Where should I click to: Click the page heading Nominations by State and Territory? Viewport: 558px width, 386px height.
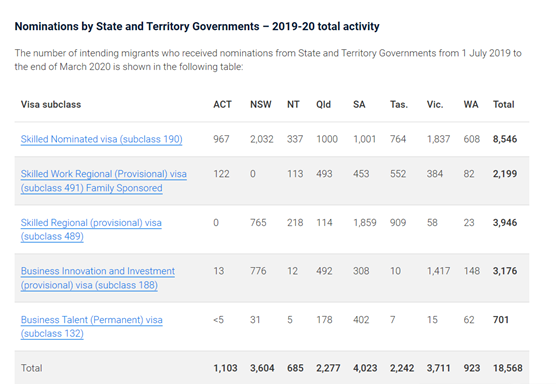pos(197,26)
